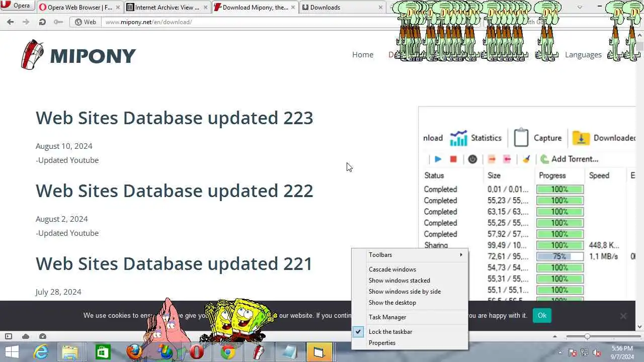Open Windows Store from taskbar
Viewport: 644px width, 362px height.
point(103,352)
